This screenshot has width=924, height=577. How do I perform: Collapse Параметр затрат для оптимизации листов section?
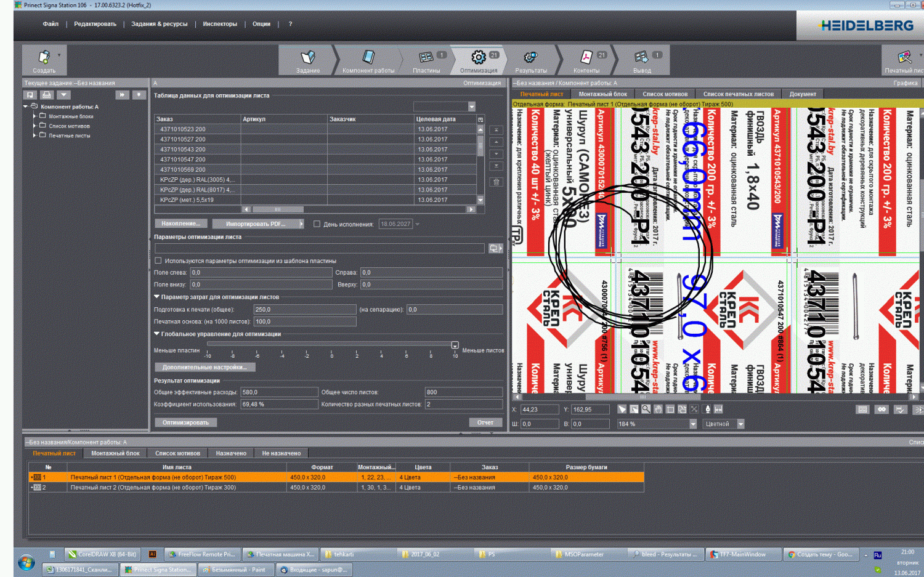[x=156, y=297]
